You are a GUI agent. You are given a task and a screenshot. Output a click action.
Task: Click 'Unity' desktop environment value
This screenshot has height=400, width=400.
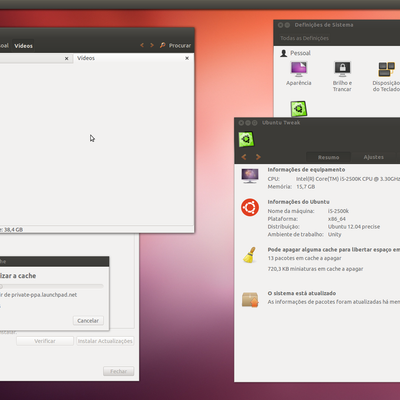(335, 234)
